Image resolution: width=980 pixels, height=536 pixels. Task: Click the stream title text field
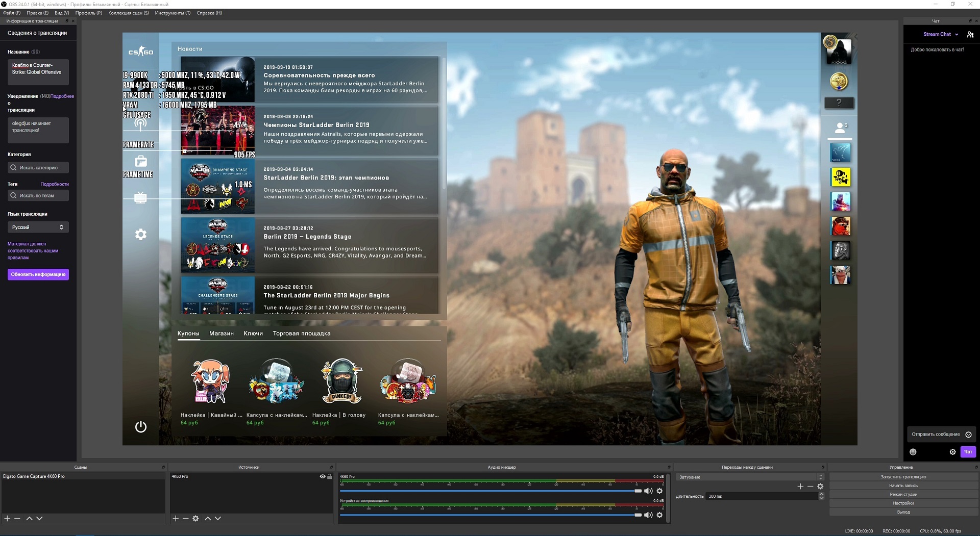pos(38,71)
